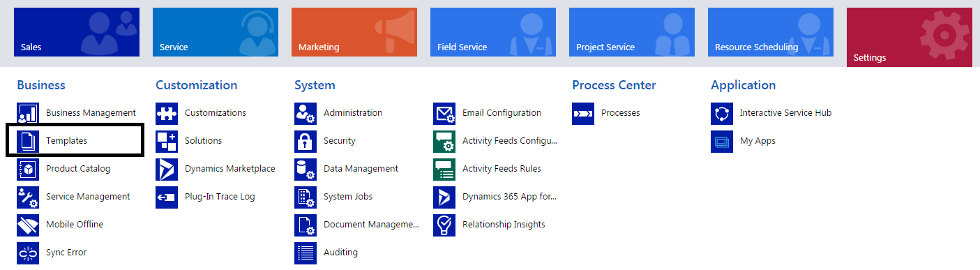Click the Processes arrow icon
Image resolution: width=980 pixels, height=270 pixels.
tap(583, 113)
